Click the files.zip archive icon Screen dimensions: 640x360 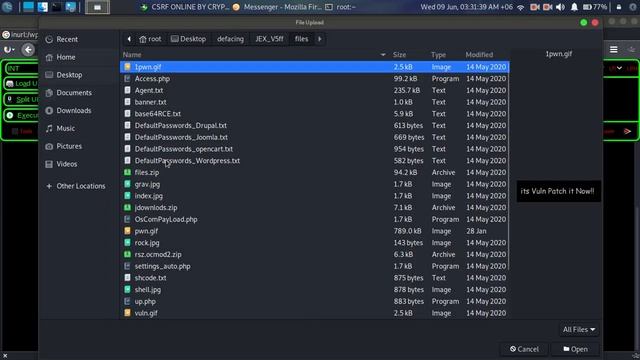click(x=127, y=172)
